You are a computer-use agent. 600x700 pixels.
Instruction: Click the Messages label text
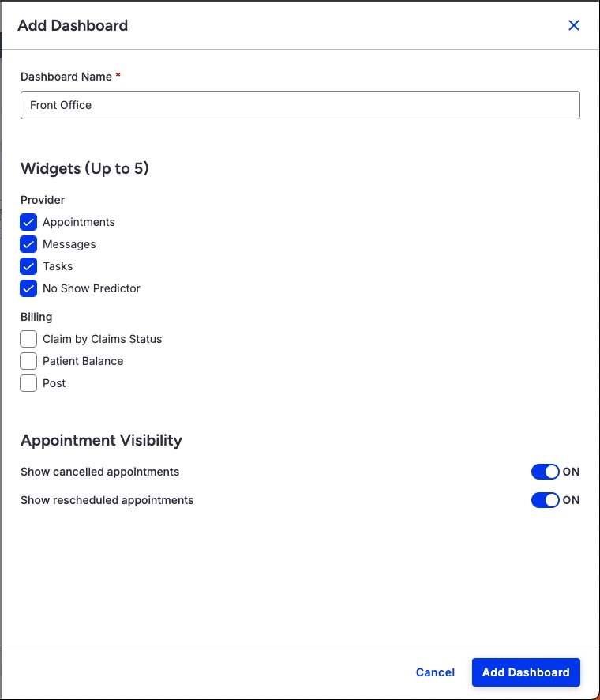click(69, 244)
